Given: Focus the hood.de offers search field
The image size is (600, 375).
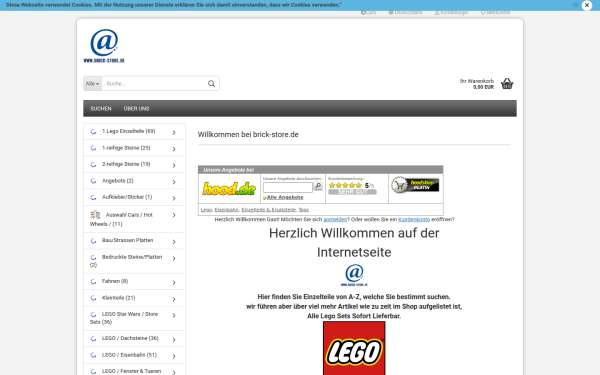Looking at the screenshot, I should 288,187.
